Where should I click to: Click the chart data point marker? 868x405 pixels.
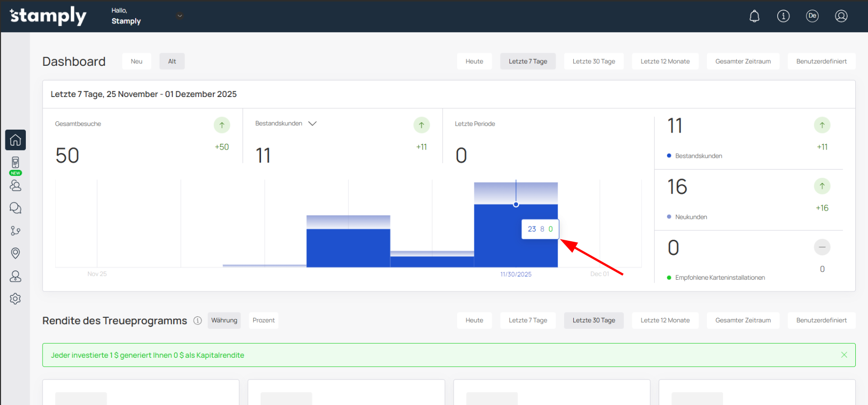tap(516, 205)
